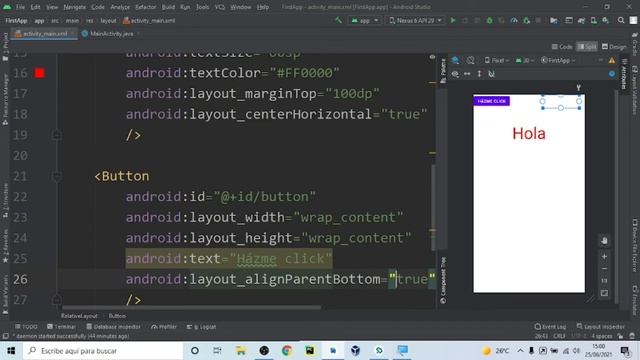This screenshot has width=640, height=360.
Task: Click the vertical expand arrows icon
Action: [479, 74]
